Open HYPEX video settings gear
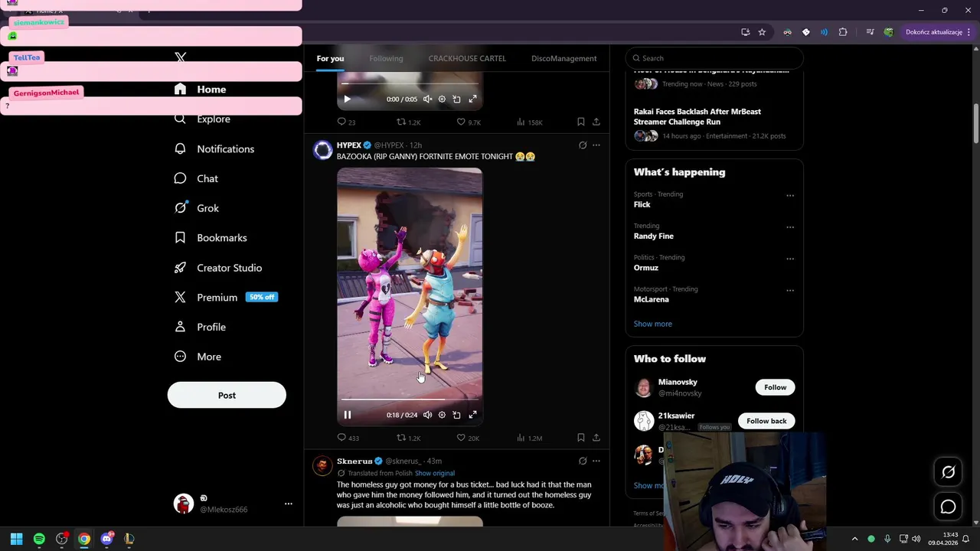 click(x=442, y=415)
